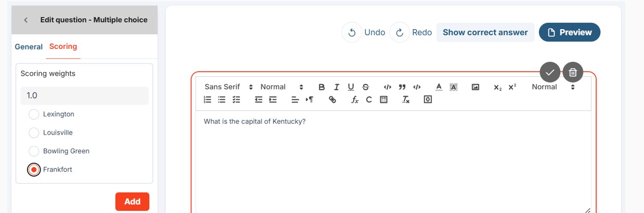This screenshot has width=644, height=213.
Task: Click the Show correct answer button
Action: coord(485,32)
